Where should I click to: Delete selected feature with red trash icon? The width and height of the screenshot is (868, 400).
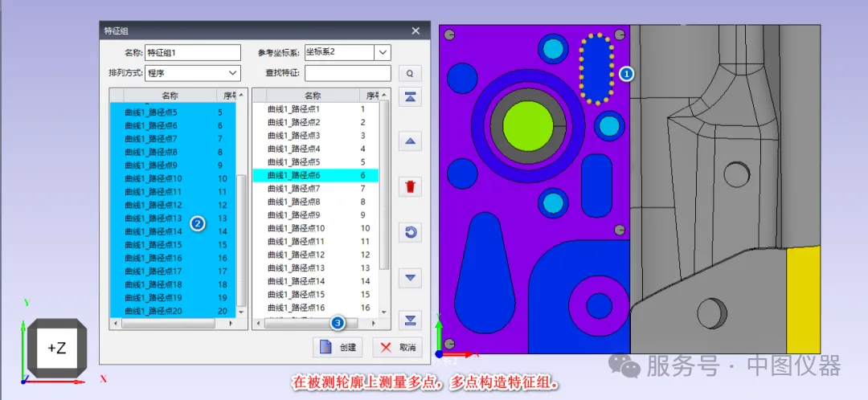coord(410,187)
